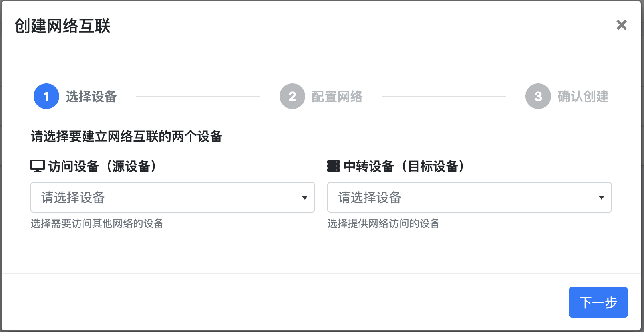The width and height of the screenshot is (644, 332).
Task: Click the hint text 选择提供网络访问的设备
Action: click(x=383, y=223)
